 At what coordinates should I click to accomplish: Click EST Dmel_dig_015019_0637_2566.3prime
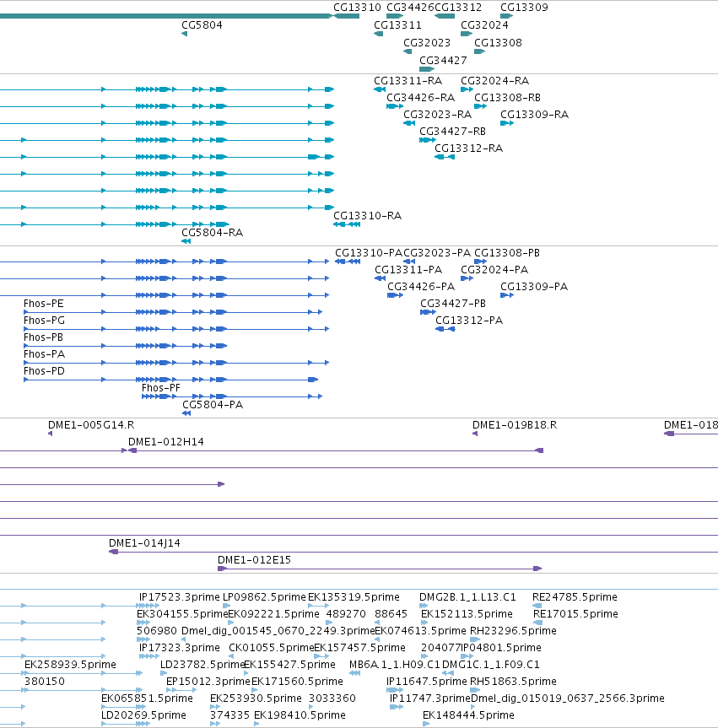[568, 698]
